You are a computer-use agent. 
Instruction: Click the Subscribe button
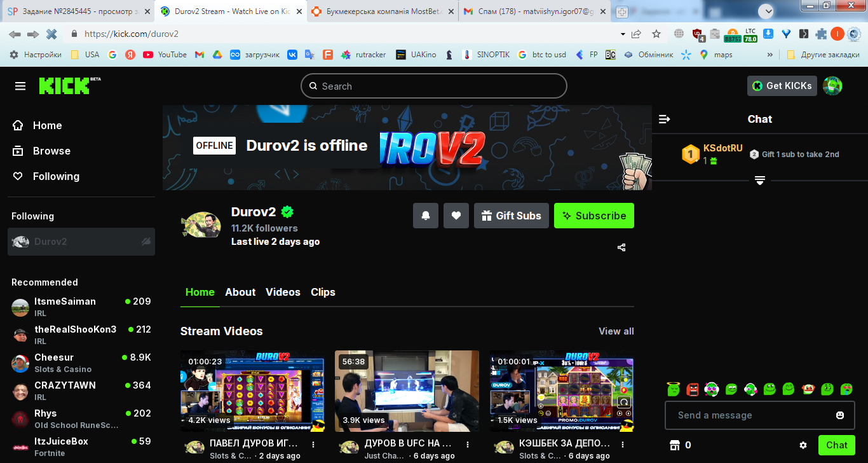click(x=594, y=216)
